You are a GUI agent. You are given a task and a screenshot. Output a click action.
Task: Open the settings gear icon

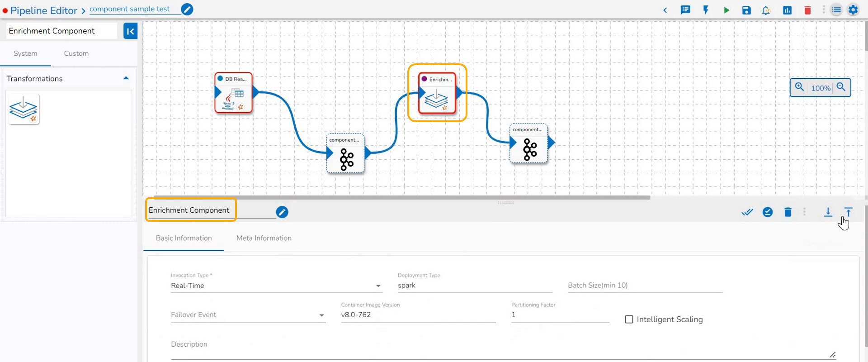pos(853,10)
